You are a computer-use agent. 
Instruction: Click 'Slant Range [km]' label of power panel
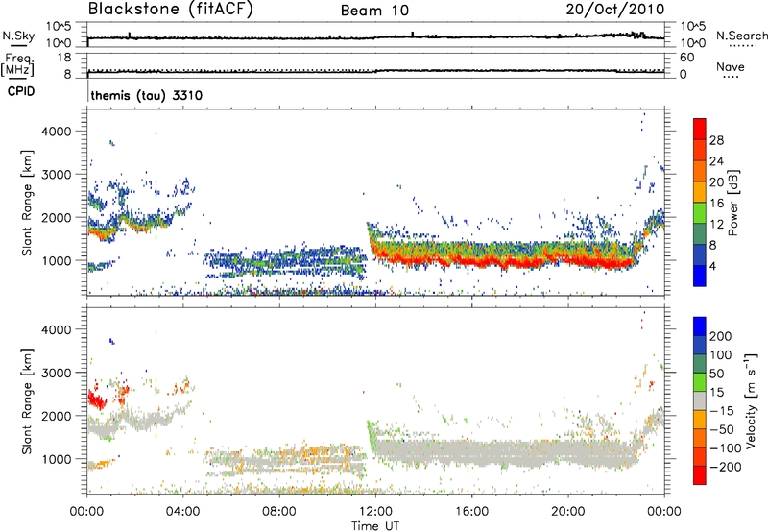tap(28, 203)
